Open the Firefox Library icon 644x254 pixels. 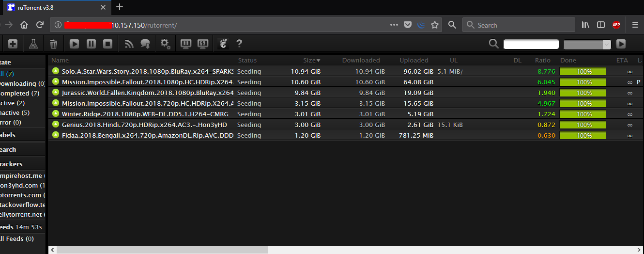586,25
